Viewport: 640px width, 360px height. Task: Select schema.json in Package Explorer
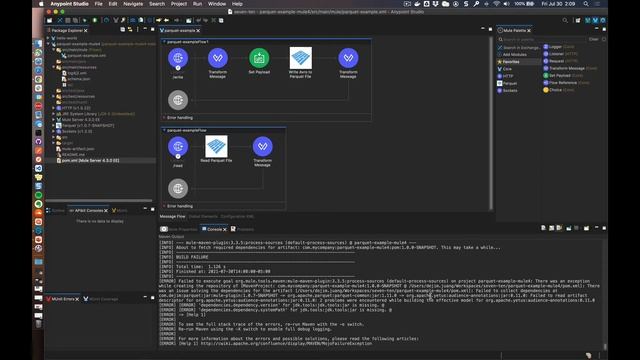coord(76,79)
